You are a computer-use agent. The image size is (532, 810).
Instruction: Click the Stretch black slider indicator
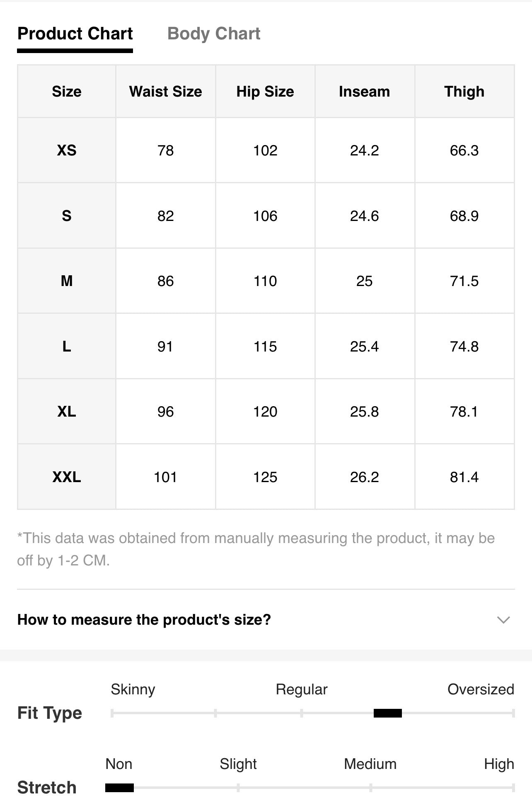[x=119, y=788]
